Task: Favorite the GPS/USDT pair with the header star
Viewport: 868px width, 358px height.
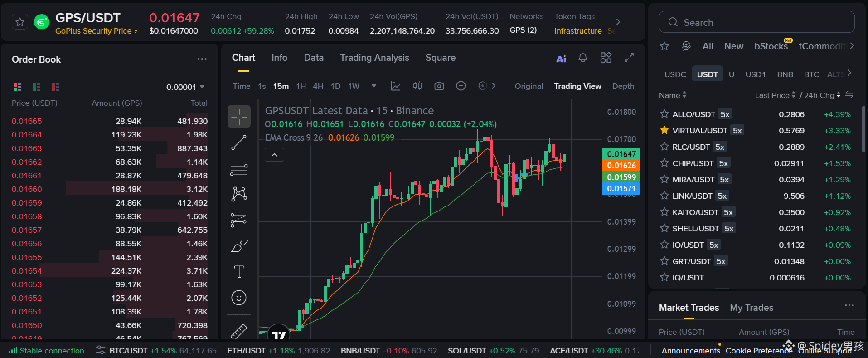Action: (x=20, y=22)
